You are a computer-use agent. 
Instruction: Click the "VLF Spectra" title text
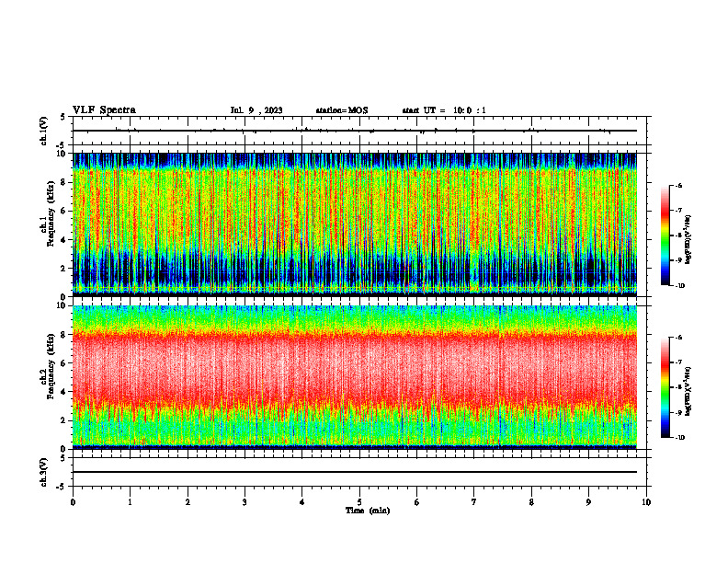point(104,110)
